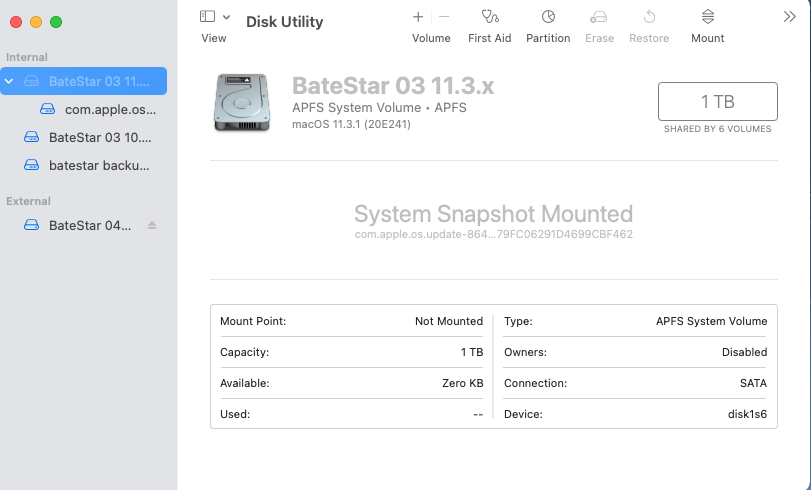Click the Not Mounted value
The width and height of the screenshot is (811, 490).
coord(448,321)
